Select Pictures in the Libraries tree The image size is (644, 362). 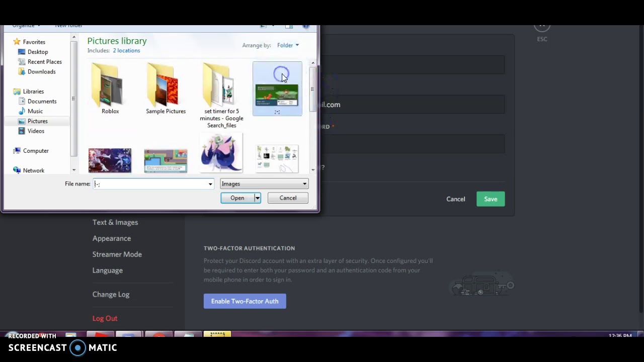click(38, 121)
